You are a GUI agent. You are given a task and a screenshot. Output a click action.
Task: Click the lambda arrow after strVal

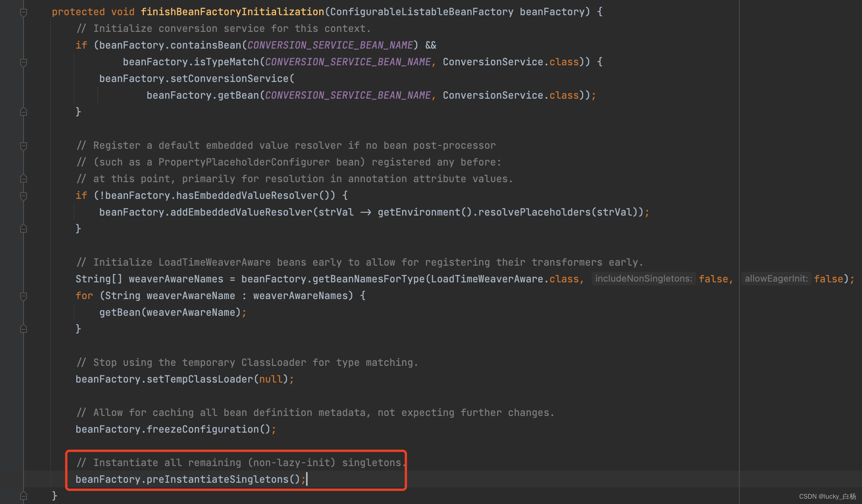(366, 212)
